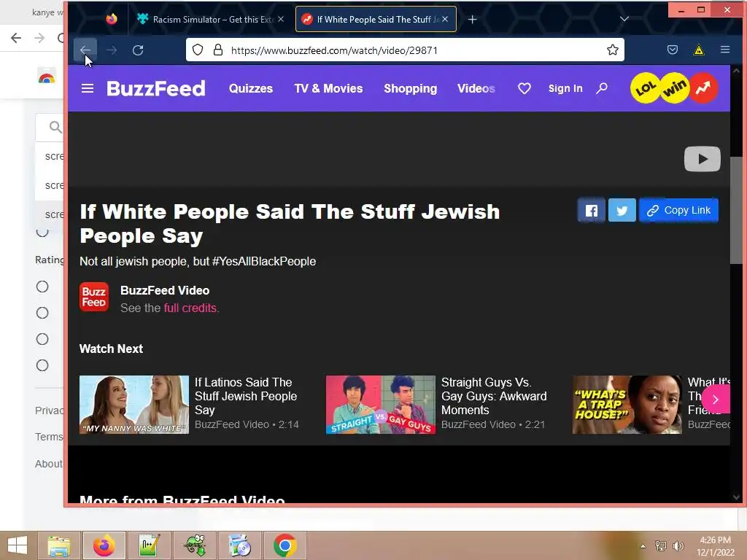Image resolution: width=747 pixels, height=560 pixels.
Task: Click the Firefox URL address field
Action: pyautogui.click(x=405, y=50)
